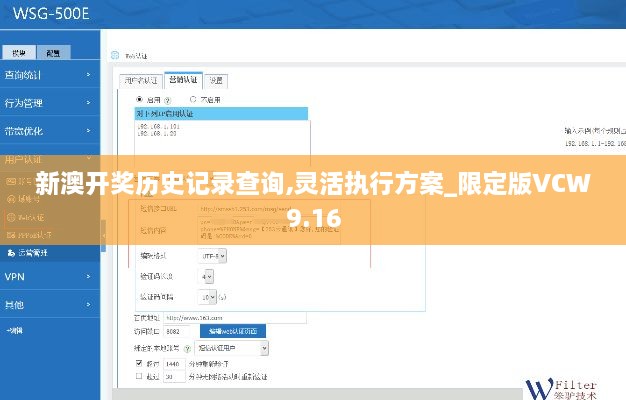Switch to the 用户名认证 tab
This screenshot has width=626, height=400.
[141, 81]
